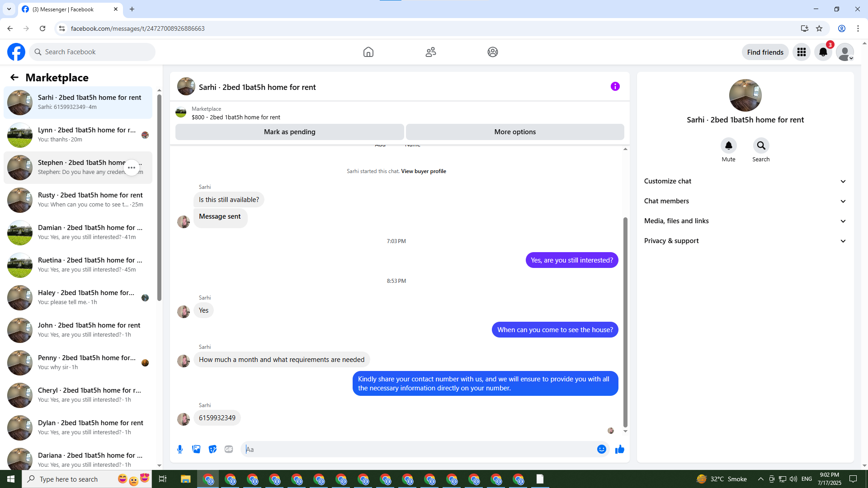Viewport: 868px width, 488px height.
Task: Click the large listing photo in info panel
Action: click(x=745, y=95)
